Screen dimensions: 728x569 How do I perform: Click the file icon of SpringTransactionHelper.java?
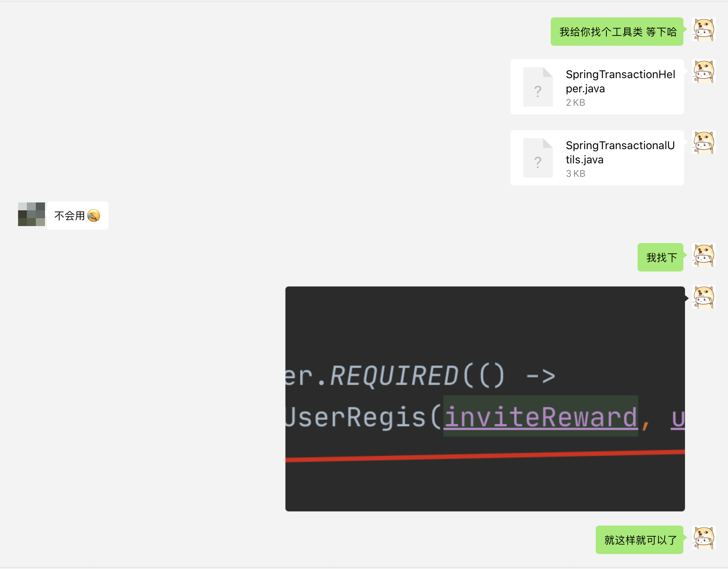pos(538,87)
